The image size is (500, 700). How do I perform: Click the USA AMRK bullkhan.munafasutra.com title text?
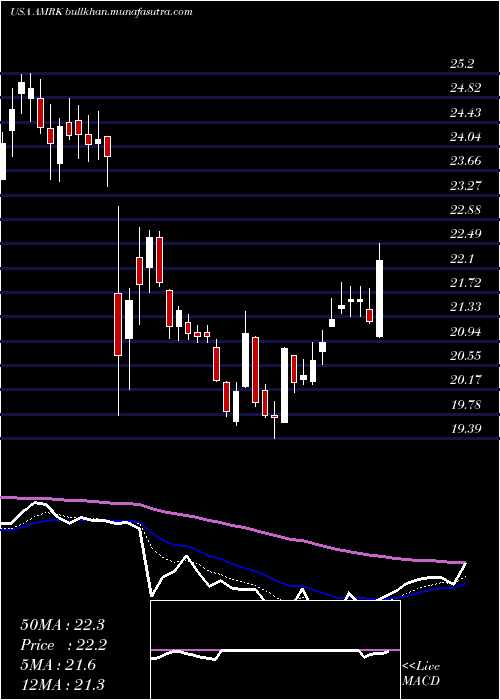click(102, 12)
